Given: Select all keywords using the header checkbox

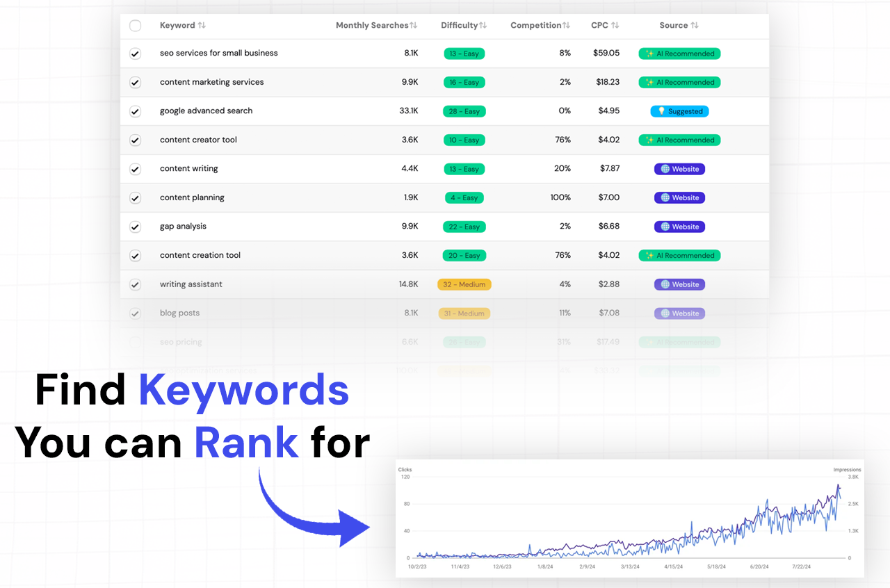Looking at the screenshot, I should pos(135,25).
